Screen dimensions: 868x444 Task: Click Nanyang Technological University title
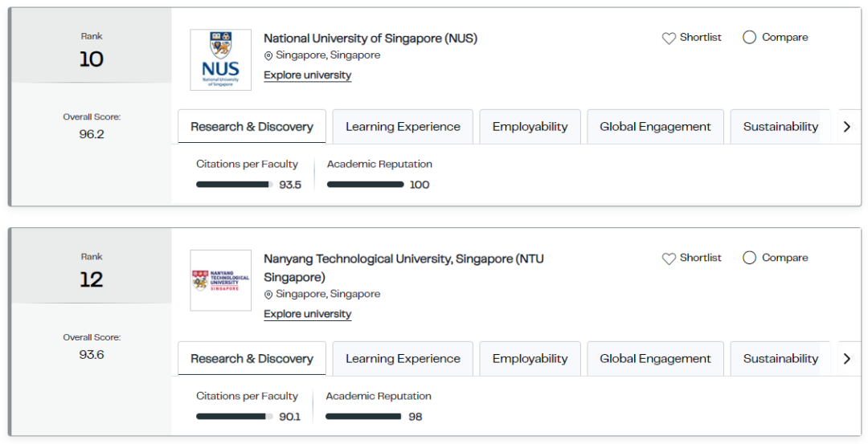pos(403,267)
